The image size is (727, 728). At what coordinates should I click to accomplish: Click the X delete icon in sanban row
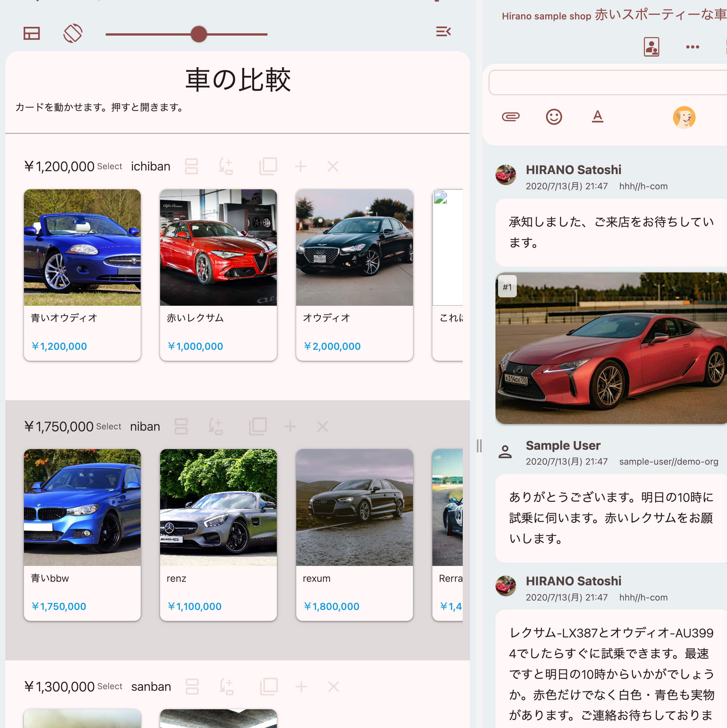333,687
